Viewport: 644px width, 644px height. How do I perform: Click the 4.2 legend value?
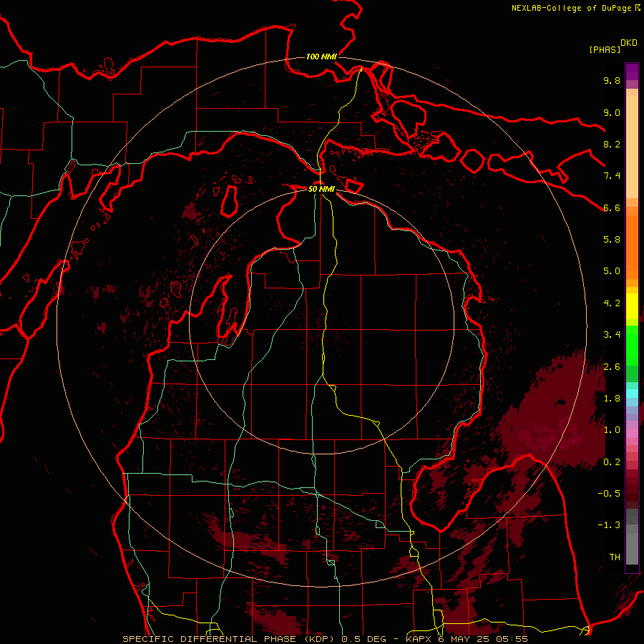click(x=612, y=303)
